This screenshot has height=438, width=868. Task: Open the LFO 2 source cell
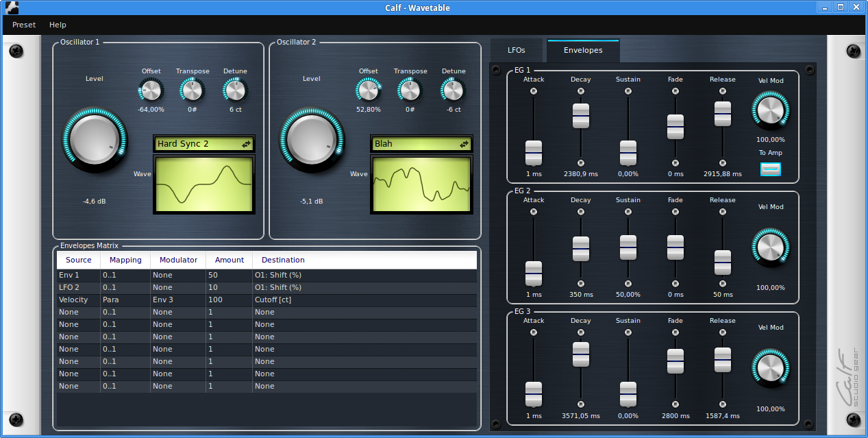79,287
